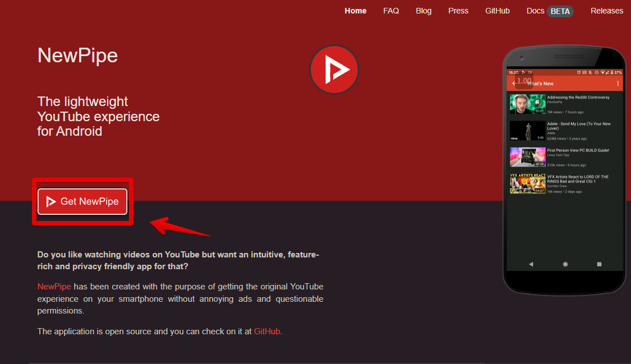The height and width of the screenshot is (364, 631).
Task: Click the NewPipe page heading
Action: 77,55
